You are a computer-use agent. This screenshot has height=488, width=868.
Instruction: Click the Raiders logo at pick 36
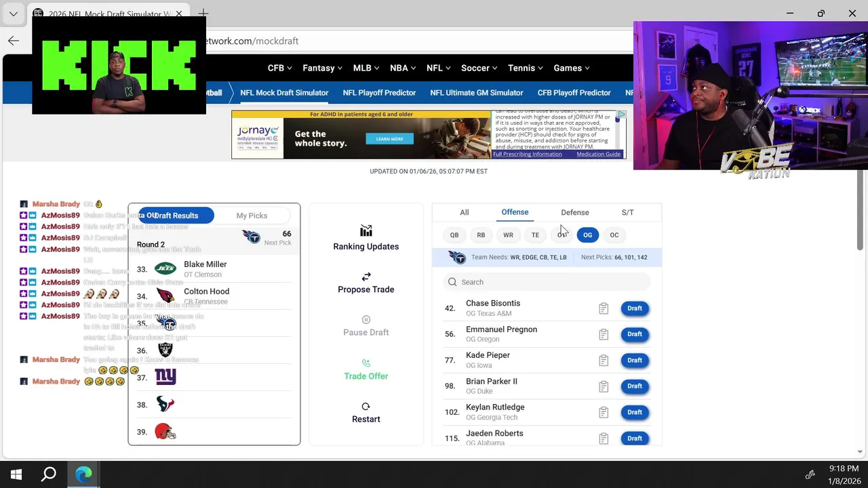click(165, 350)
